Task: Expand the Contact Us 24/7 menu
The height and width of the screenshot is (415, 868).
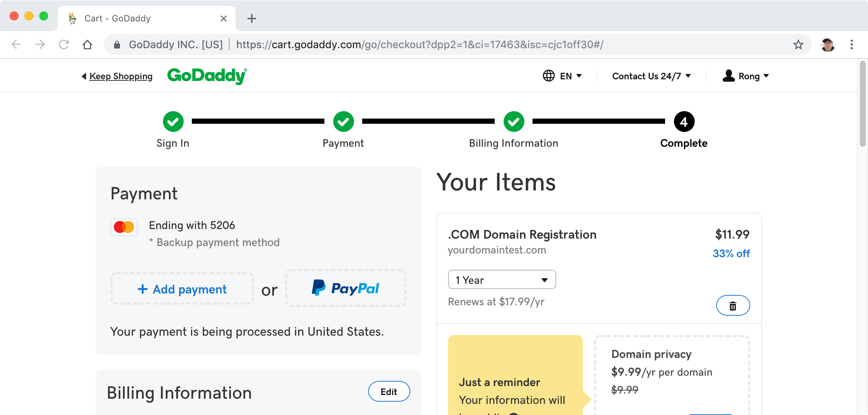Action: pyautogui.click(x=651, y=76)
